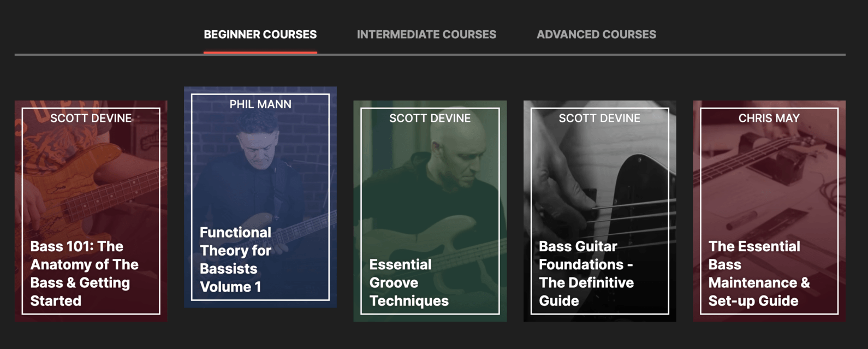This screenshot has width=868, height=349.
Task: Open the Bass 101 course title
Action: click(x=84, y=273)
